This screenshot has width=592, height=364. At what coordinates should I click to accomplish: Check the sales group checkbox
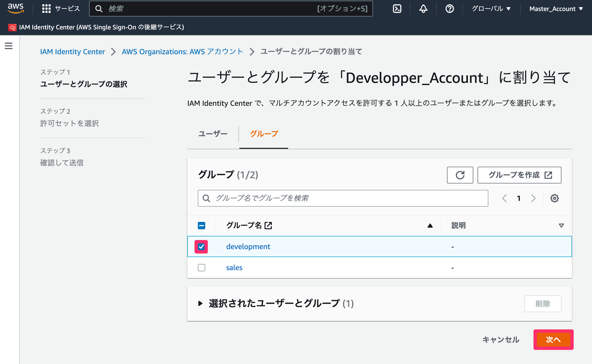coord(201,268)
